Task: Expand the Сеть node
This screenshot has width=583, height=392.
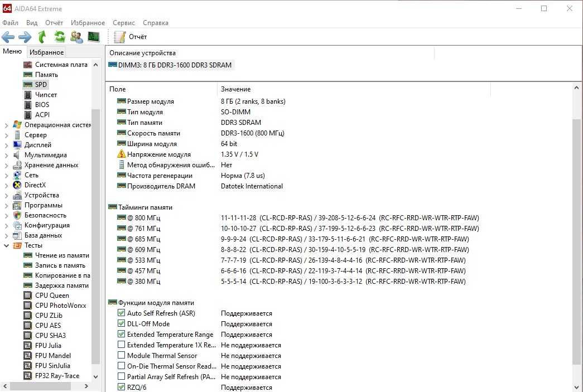Action: (x=6, y=176)
